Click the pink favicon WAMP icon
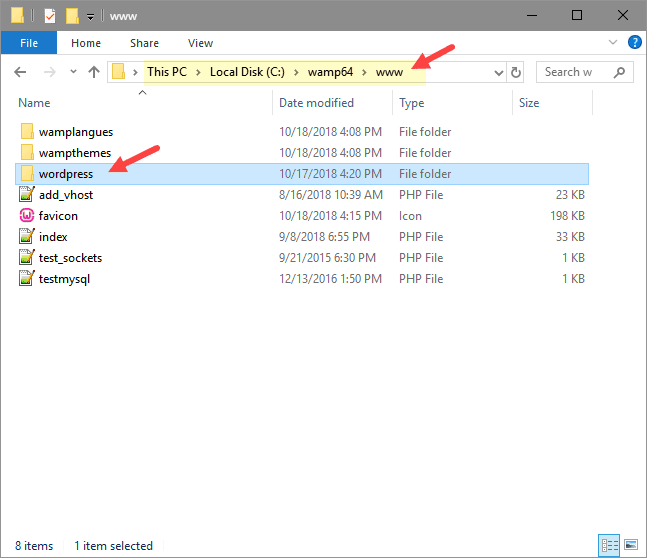Viewport: 647px width, 558px height. click(27, 215)
